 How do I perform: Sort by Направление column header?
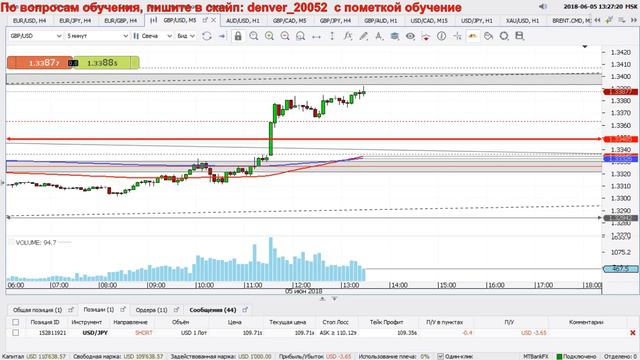point(130,322)
